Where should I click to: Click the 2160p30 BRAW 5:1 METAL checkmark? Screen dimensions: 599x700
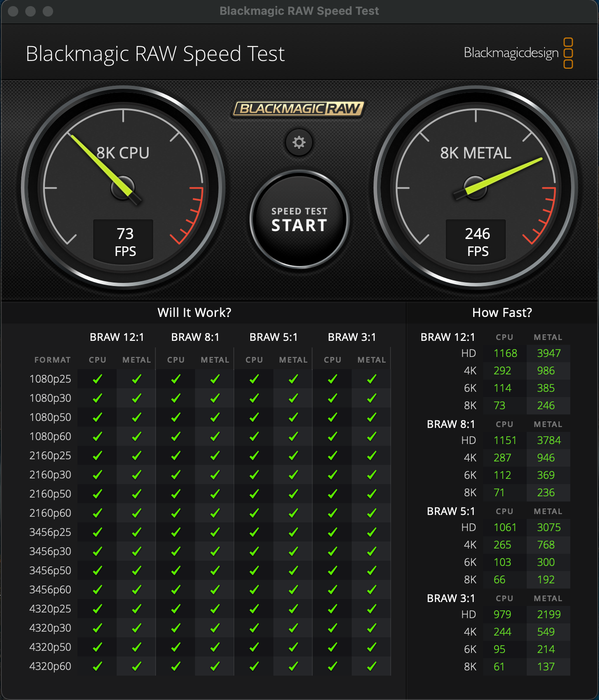coord(293,475)
